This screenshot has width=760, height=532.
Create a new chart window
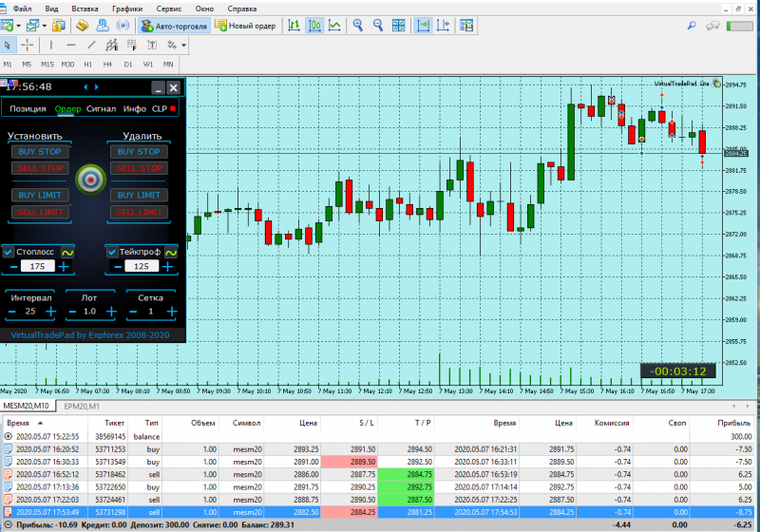click(8, 26)
